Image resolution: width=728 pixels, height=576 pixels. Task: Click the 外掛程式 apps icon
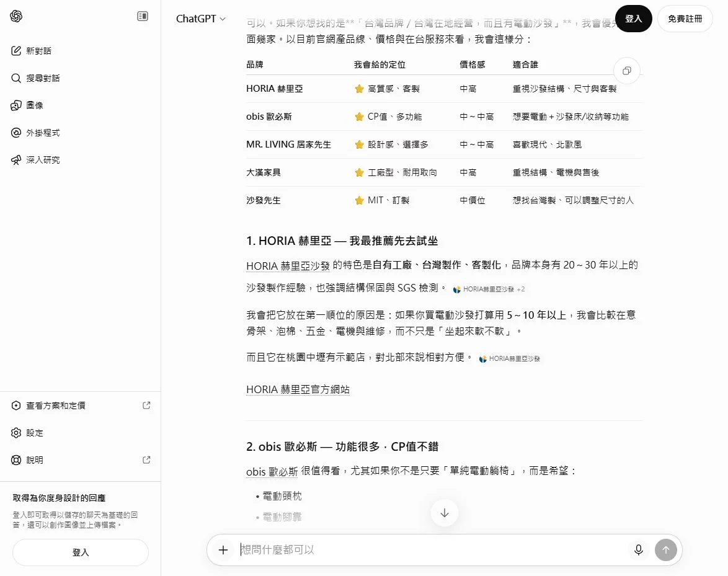pyautogui.click(x=16, y=133)
